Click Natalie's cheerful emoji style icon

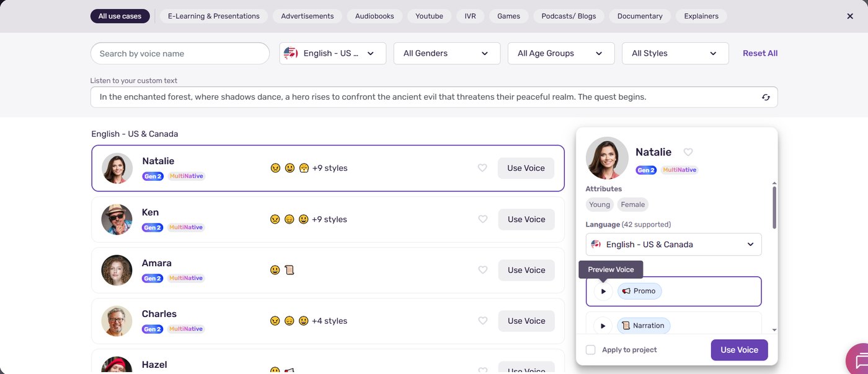point(290,168)
